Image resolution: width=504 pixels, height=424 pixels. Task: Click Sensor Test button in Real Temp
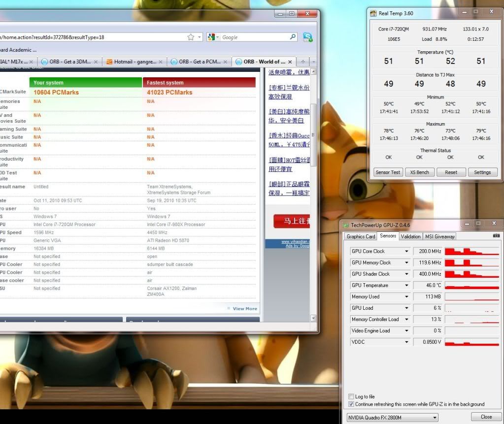[388, 172]
